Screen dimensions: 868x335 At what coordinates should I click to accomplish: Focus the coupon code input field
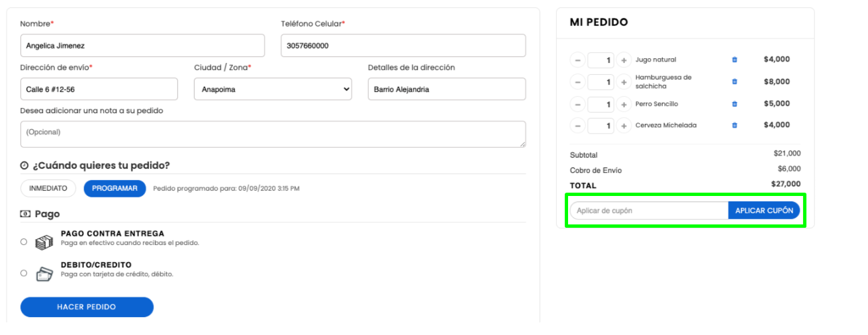(x=649, y=211)
